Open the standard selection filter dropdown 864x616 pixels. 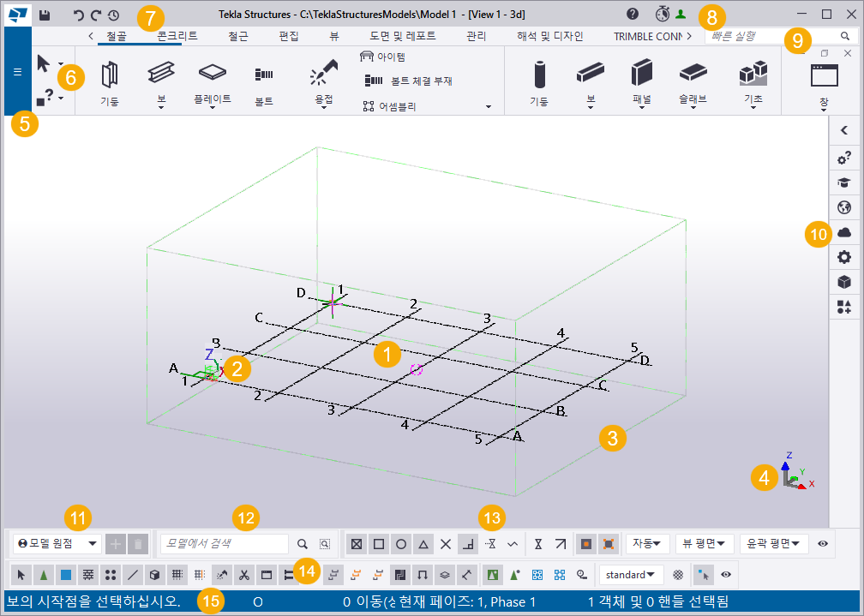click(631, 574)
